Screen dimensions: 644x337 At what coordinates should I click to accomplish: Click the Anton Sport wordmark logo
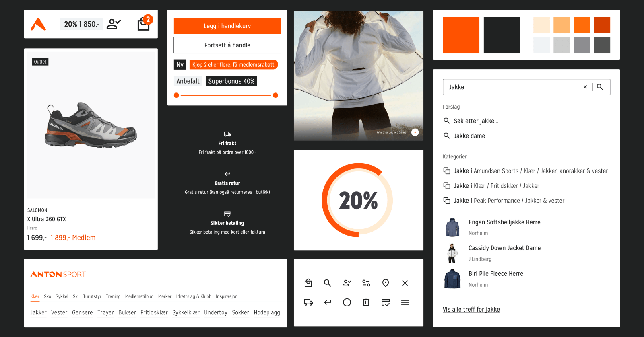pos(58,275)
